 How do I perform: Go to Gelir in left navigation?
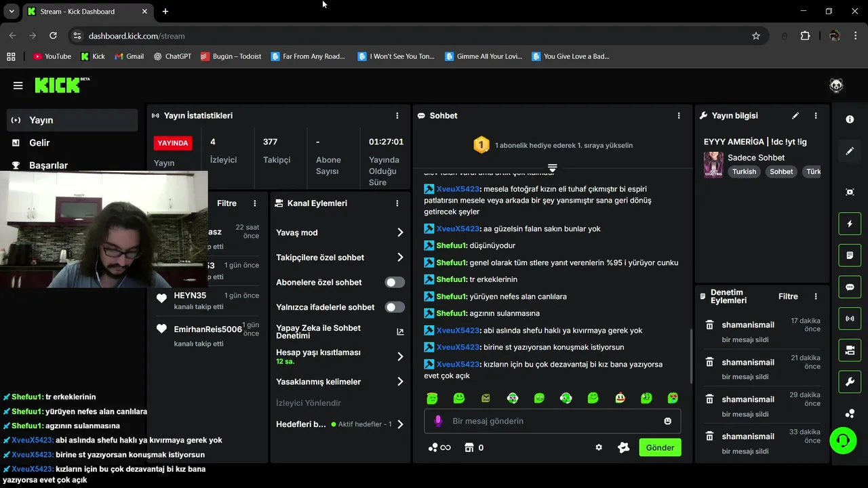[72, 142]
